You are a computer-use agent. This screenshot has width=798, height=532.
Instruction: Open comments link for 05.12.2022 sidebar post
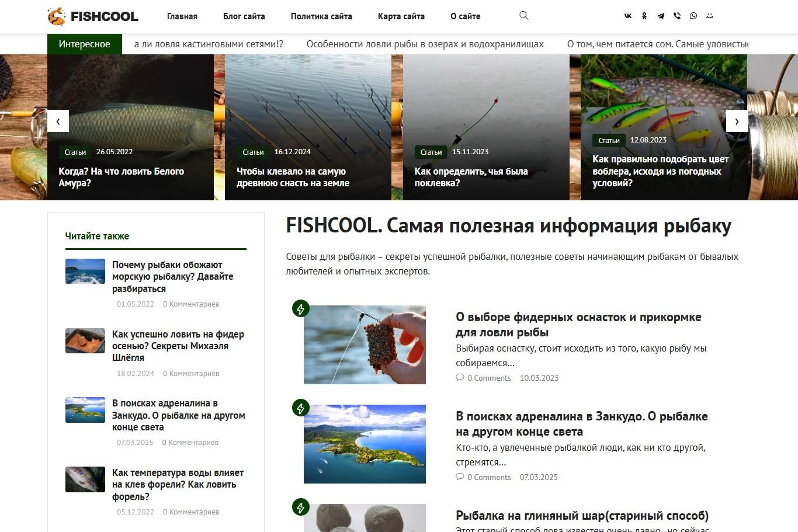point(191,512)
